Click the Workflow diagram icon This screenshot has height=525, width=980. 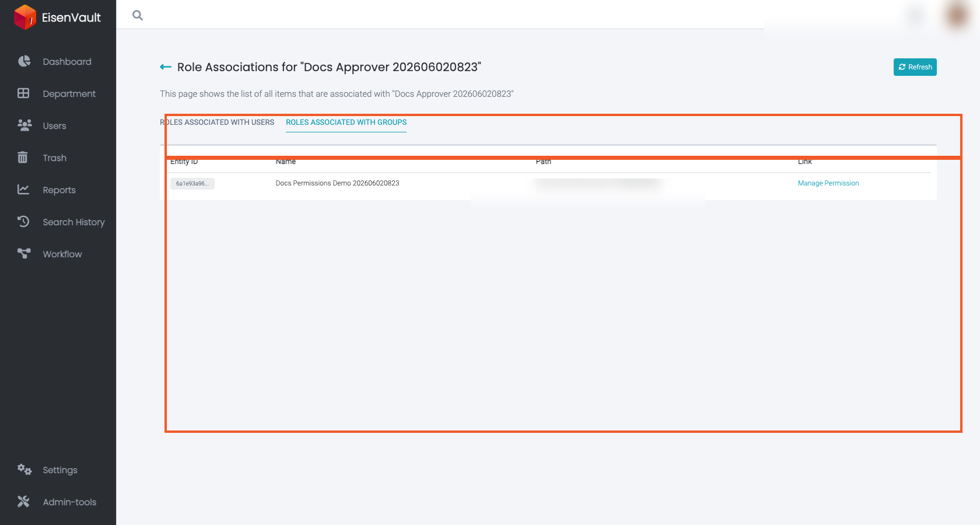coord(24,254)
